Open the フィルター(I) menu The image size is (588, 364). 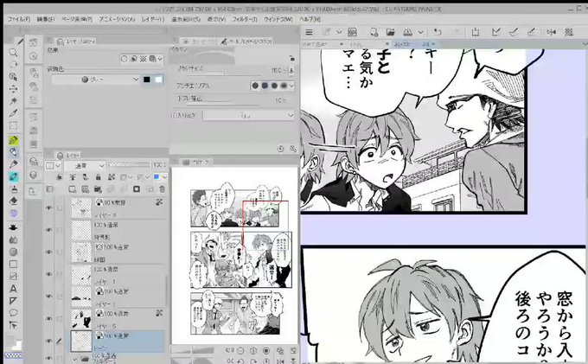pos(244,19)
